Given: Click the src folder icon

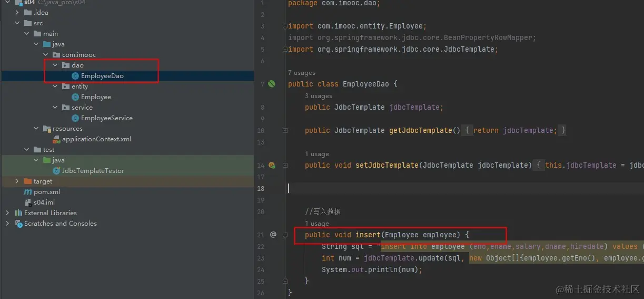Looking at the screenshot, I should [x=28, y=23].
